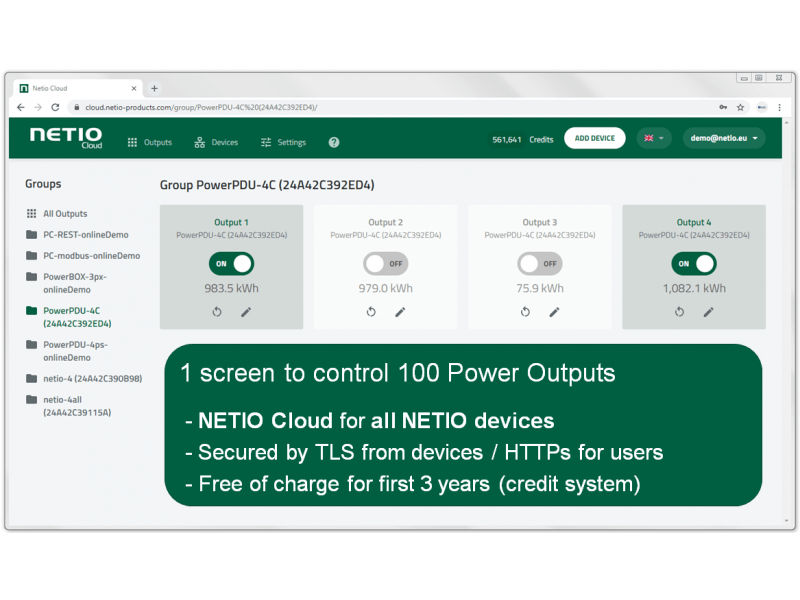Select the Netio Cloud browser tab
This screenshot has height=600, width=800.
pyautogui.click(x=78, y=88)
